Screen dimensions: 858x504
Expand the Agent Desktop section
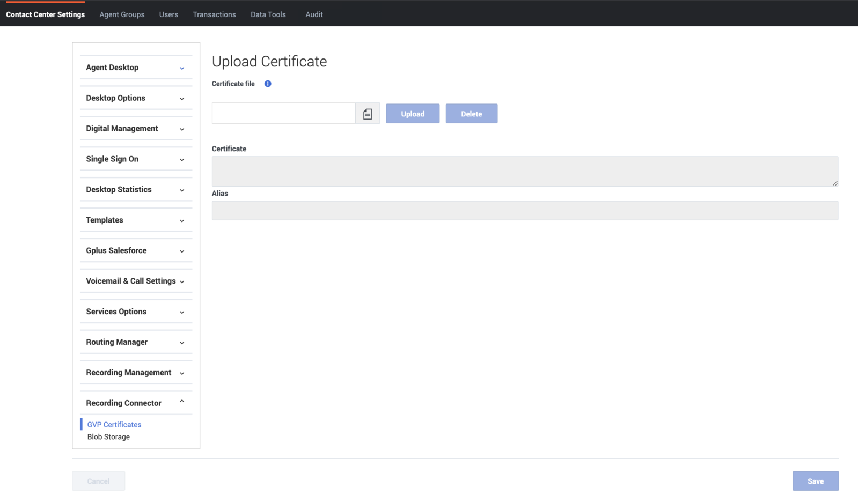pyautogui.click(x=136, y=68)
